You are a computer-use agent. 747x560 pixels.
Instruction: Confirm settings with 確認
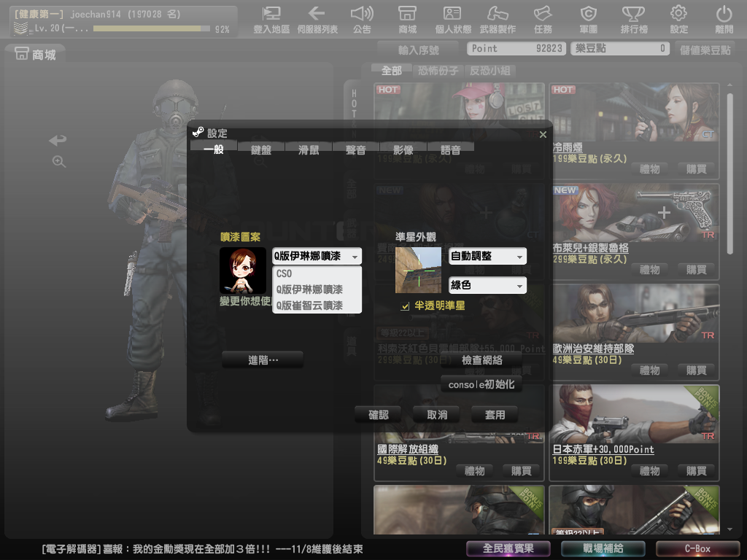[x=379, y=415]
